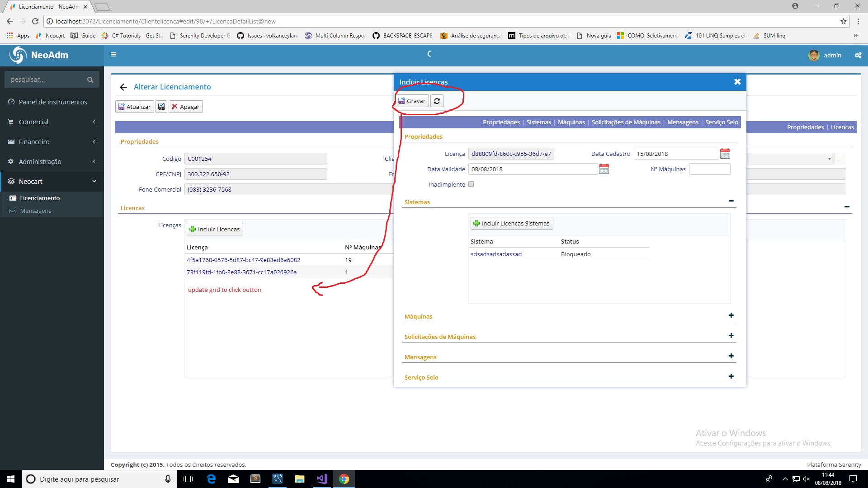This screenshot has height=488, width=868.
Task: Open license 73f119fd-1fb0-3e88-3671 link
Action: (x=241, y=272)
